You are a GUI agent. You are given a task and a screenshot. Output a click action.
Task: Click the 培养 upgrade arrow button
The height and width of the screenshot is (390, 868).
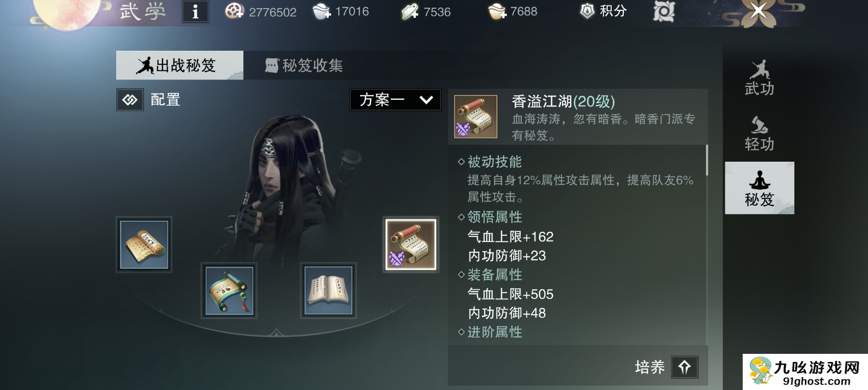[685, 367]
